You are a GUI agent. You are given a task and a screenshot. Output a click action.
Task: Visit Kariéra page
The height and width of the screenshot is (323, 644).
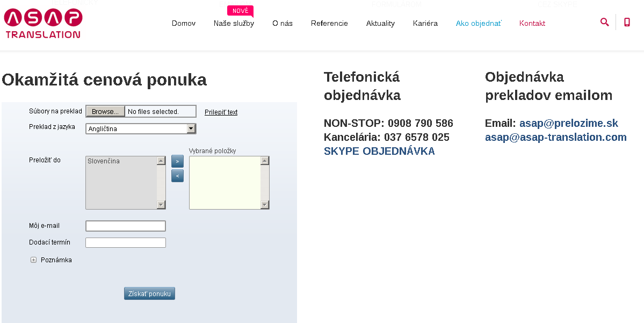click(425, 24)
